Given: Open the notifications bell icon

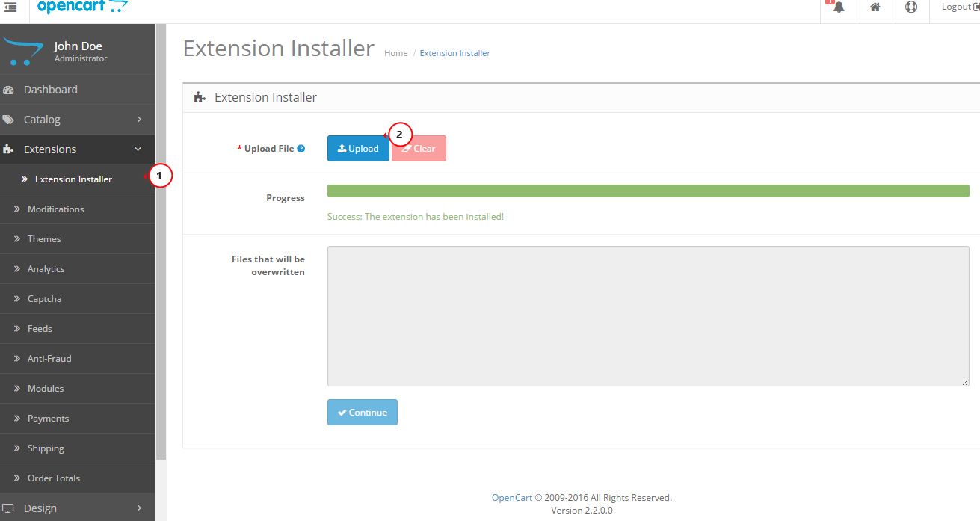Looking at the screenshot, I should pyautogui.click(x=839, y=7).
